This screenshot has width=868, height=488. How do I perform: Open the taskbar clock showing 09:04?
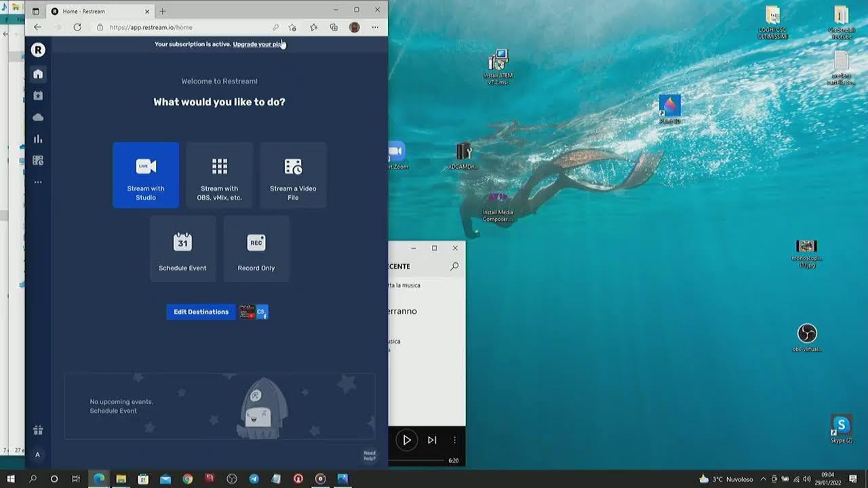coord(827,479)
